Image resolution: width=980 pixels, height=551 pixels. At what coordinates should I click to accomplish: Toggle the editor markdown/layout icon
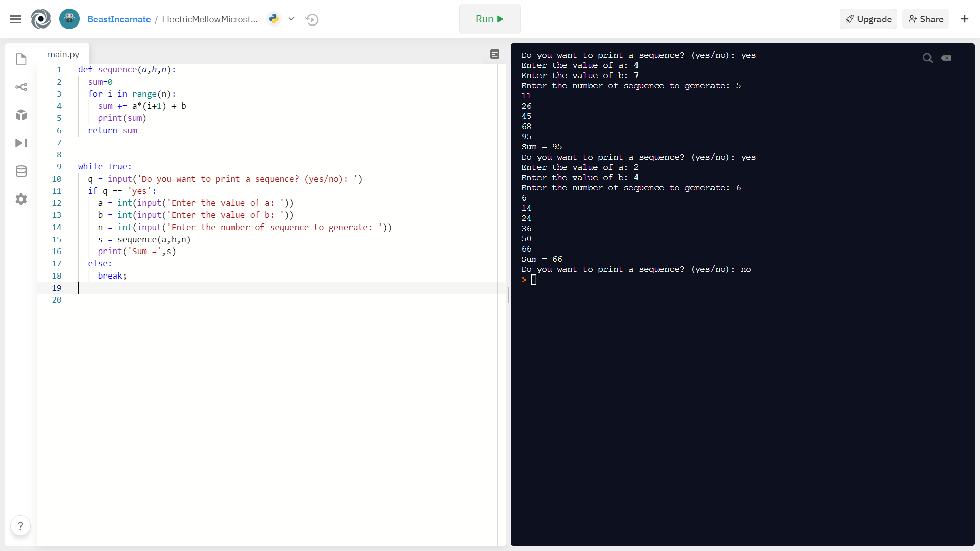[x=495, y=54]
